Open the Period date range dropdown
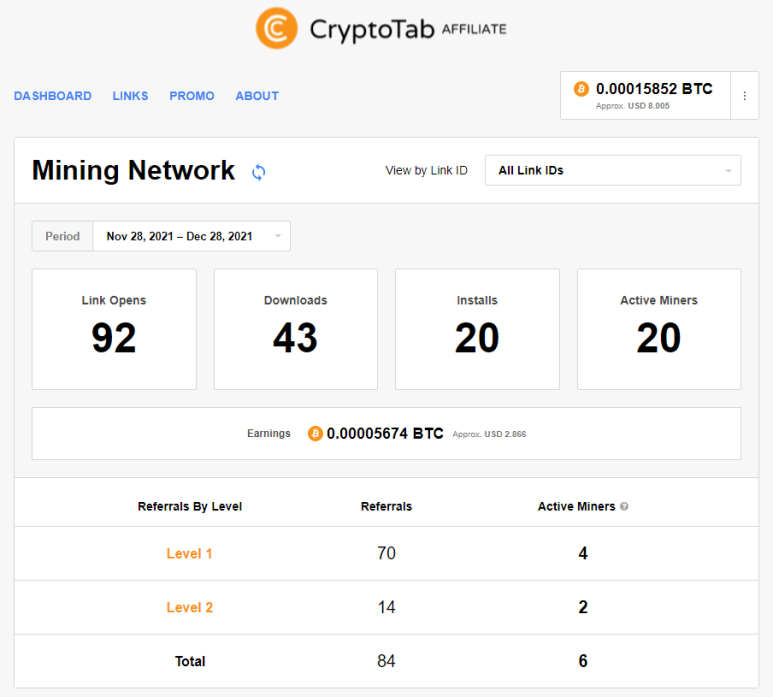 [x=191, y=236]
